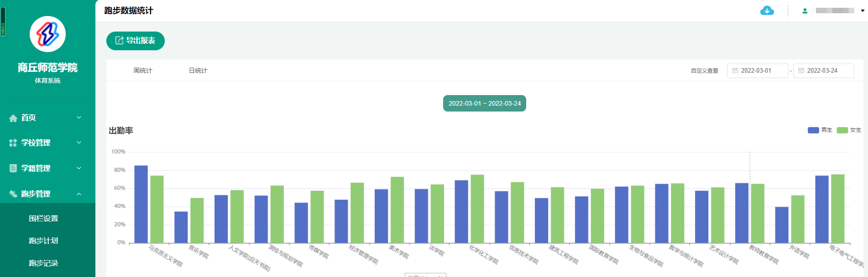Expand the 首页 menu chevron
The image size is (868, 277).
tap(79, 117)
